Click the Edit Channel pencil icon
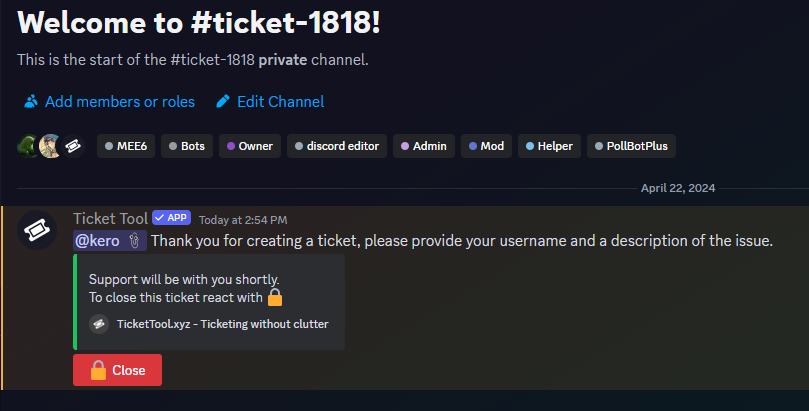Screen dimensions: 809x411 pyautogui.click(x=223, y=102)
